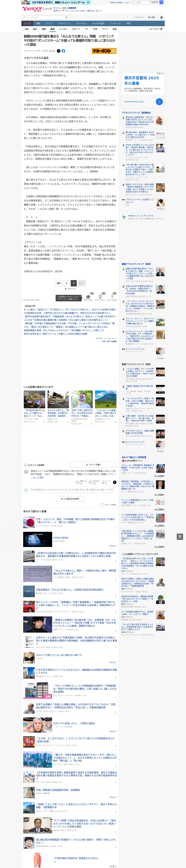Click top banner 避難シミュレーションゲーム
The image size is (186, 868).
(56, 2)
